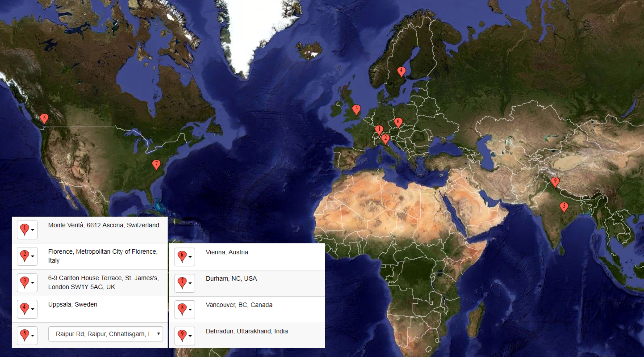Screen dimensions: 644x357
Task: Click the Dehradun, Uttarakhand, India entry text
Action: pyautogui.click(x=247, y=331)
